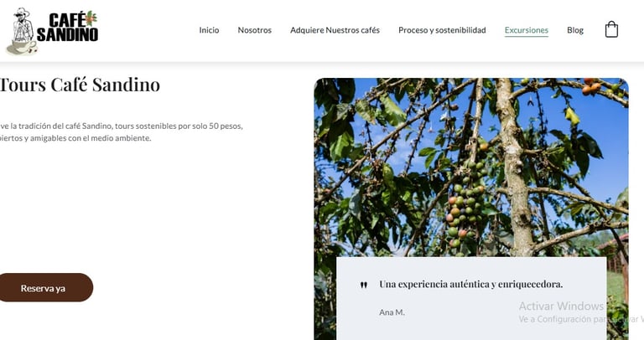This screenshot has height=340, width=644.
Task: Select the Excursiones navigation link
Action: pos(526,30)
